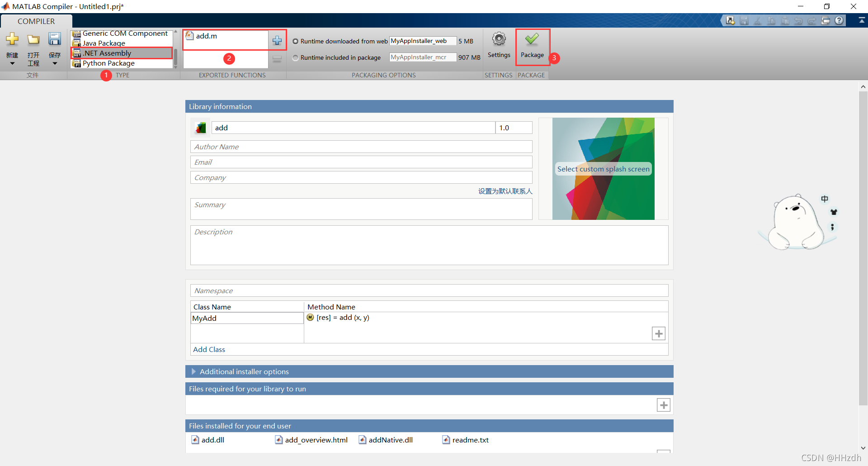Click the 保存 (Save) disk icon

click(x=55, y=39)
